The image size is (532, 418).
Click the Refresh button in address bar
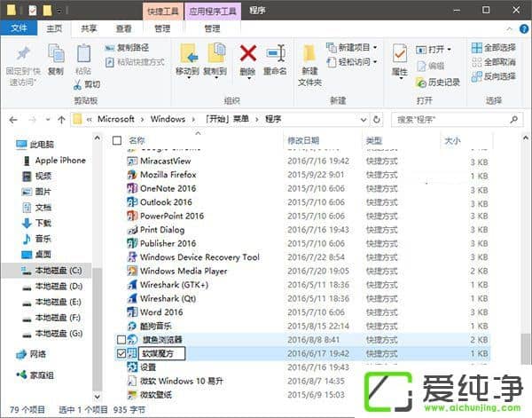(x=376, y=120)
